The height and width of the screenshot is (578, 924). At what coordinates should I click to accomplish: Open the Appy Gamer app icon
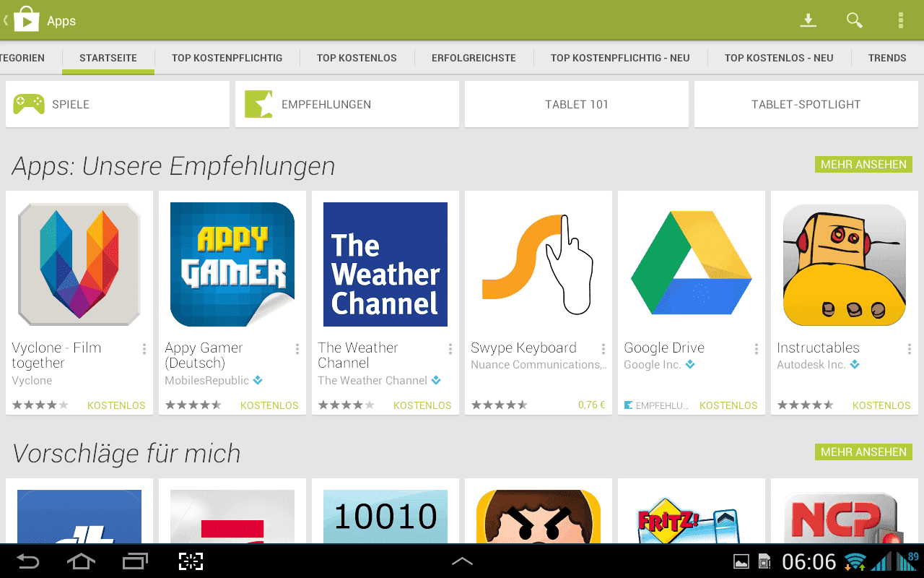pyautogui.click(x=232, y=264)
